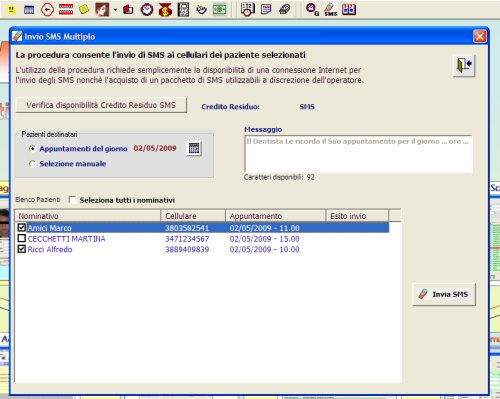Click the yellow smiley face toolbar icon
The height and width of the screenshot is (399, 500).
click(11, 9)
